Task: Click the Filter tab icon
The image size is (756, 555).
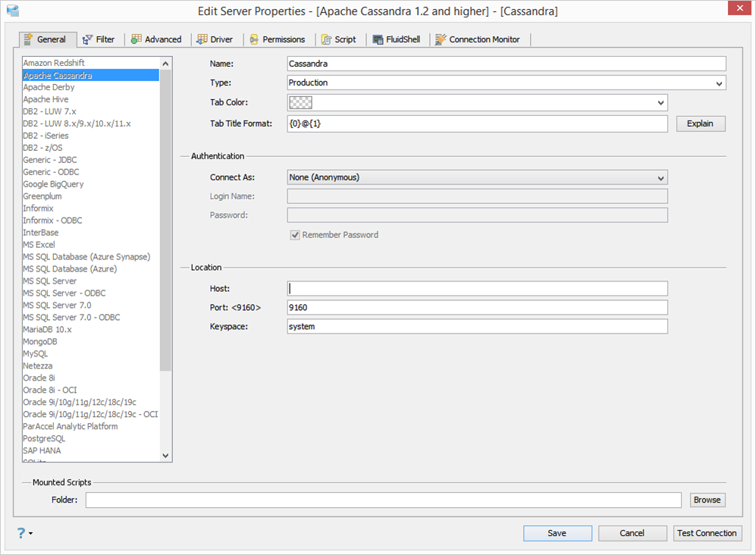Action: pos(88,39)
